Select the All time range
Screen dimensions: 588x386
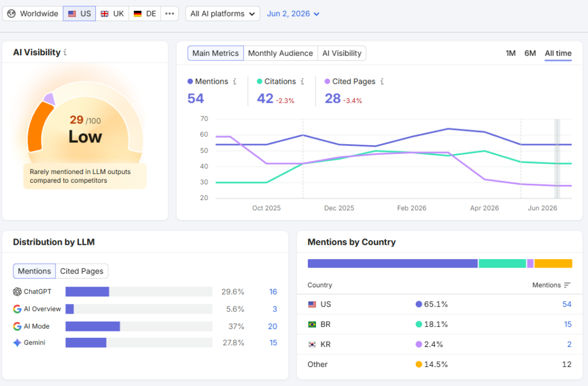558,53
